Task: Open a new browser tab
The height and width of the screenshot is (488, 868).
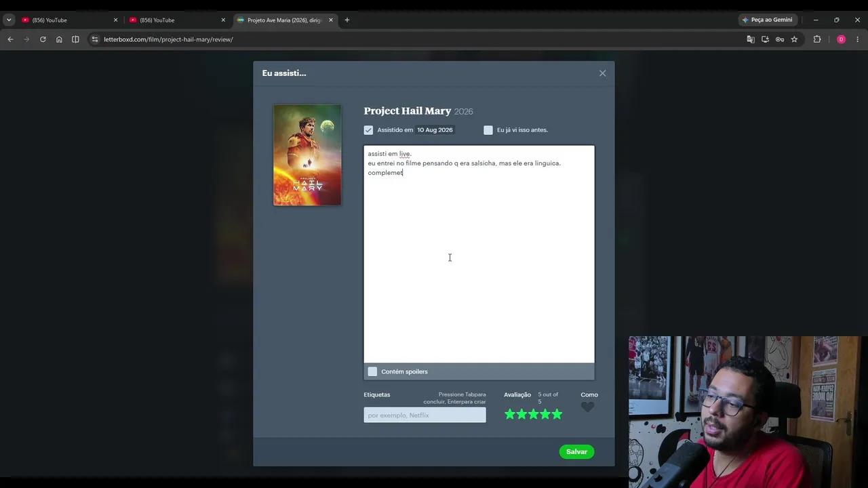Action: pos(347,20)
